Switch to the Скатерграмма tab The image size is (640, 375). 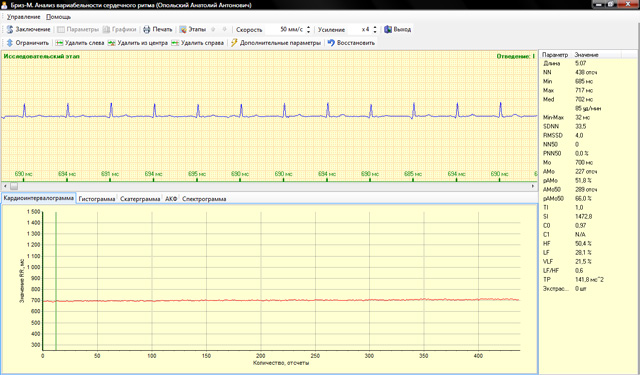(x=140, y=199)
